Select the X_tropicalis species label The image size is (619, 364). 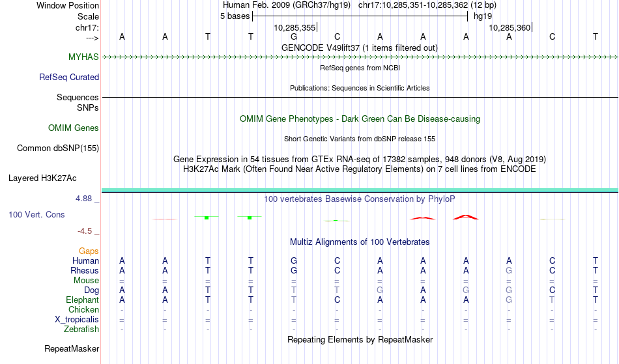tap(77, 320)
